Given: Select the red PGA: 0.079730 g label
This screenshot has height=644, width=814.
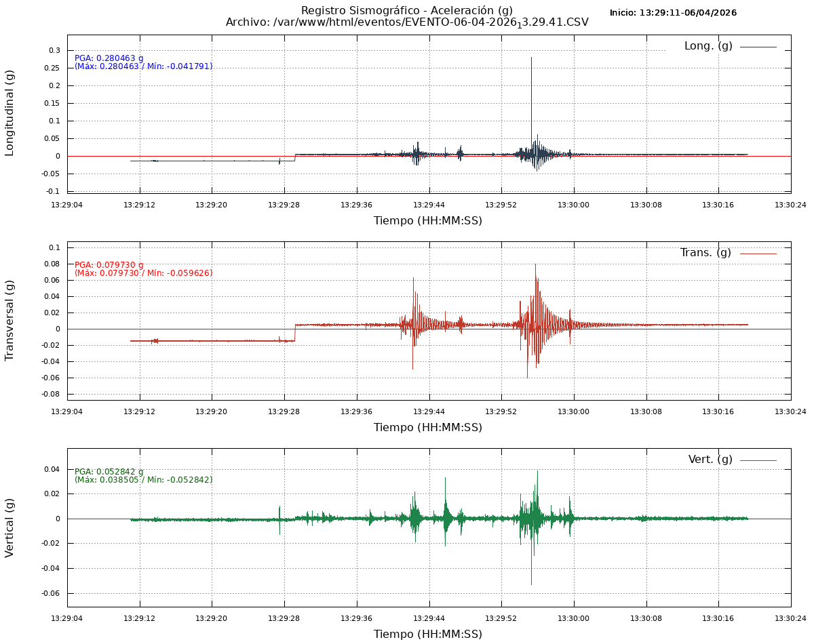Looking at the screenshot, I should click(109, 265).
